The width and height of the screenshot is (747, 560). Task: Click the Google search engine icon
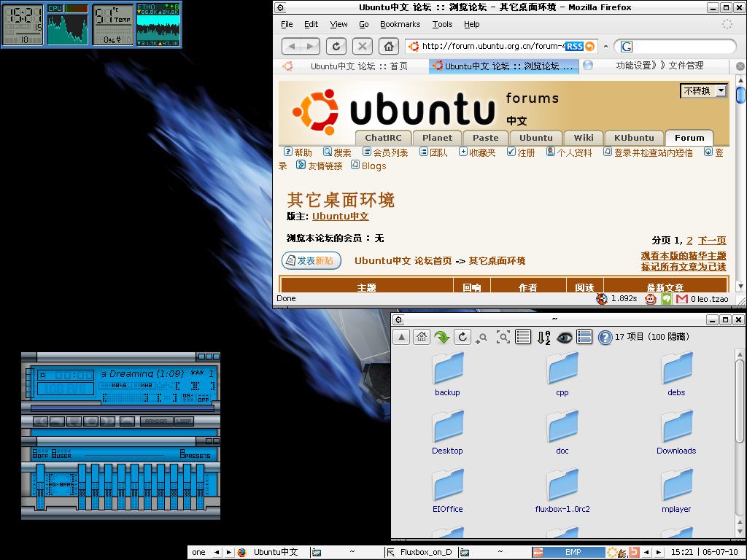pos(627,46)
